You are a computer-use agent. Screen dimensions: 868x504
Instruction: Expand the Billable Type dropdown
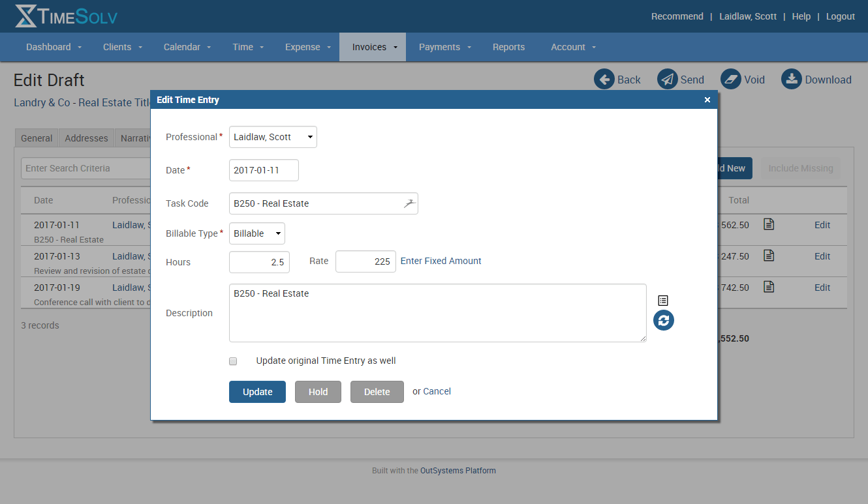point(257,233)
